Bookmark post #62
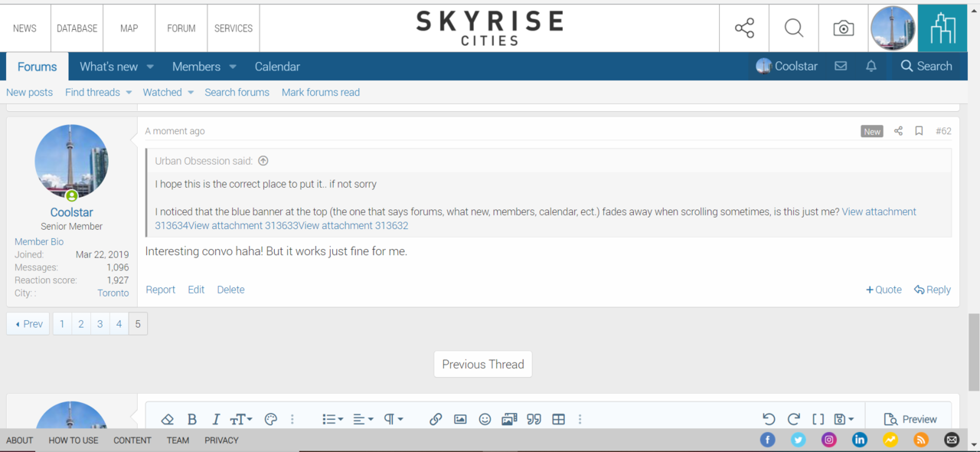Viewport: 980px width, 452px height. pos(919,131)
